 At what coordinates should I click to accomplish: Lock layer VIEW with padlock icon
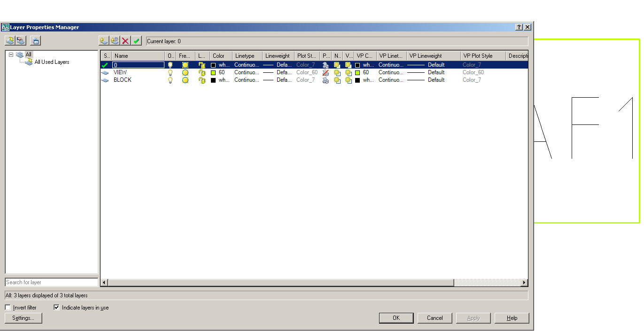(202, 73)
